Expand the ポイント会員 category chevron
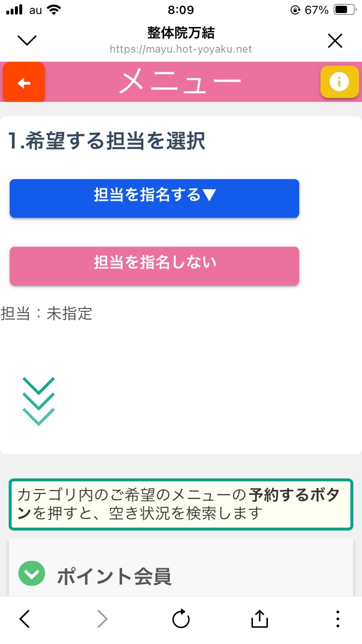 point(31,574)
